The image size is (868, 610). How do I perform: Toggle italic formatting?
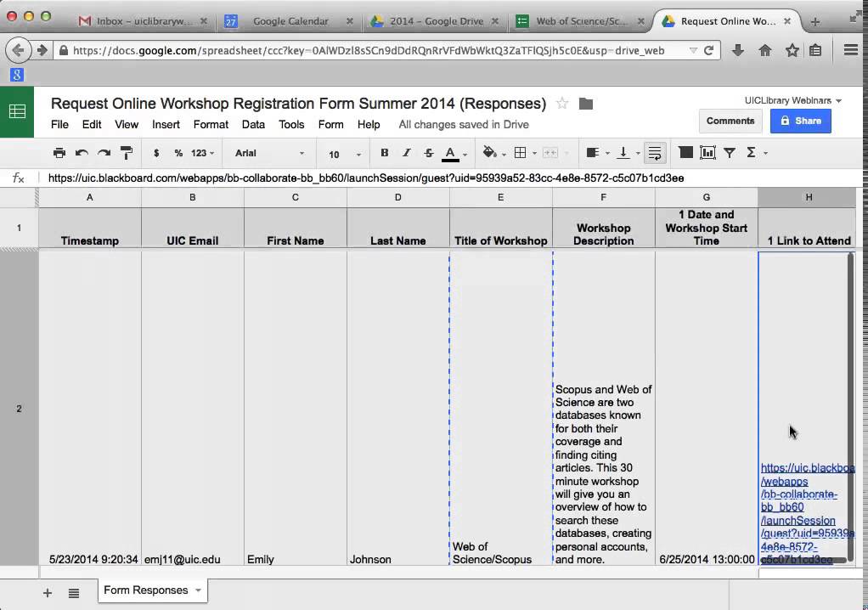click(406, 153)
